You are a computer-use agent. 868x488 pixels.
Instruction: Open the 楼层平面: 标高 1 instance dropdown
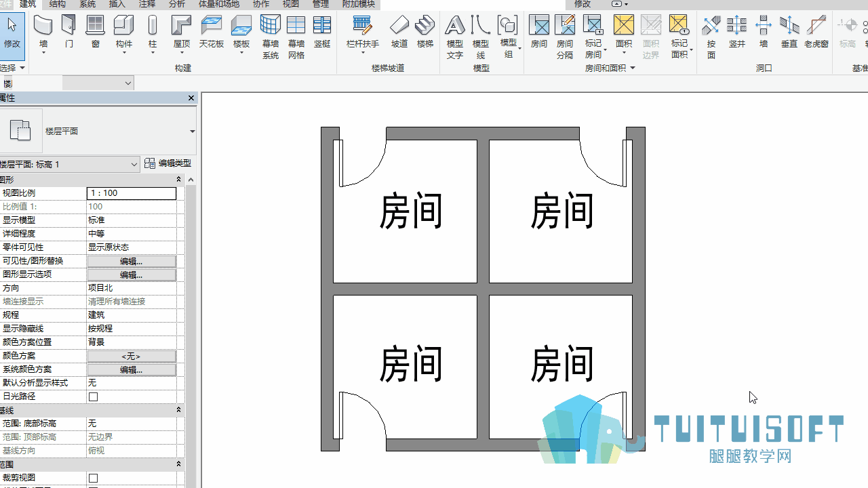point(134,165)
